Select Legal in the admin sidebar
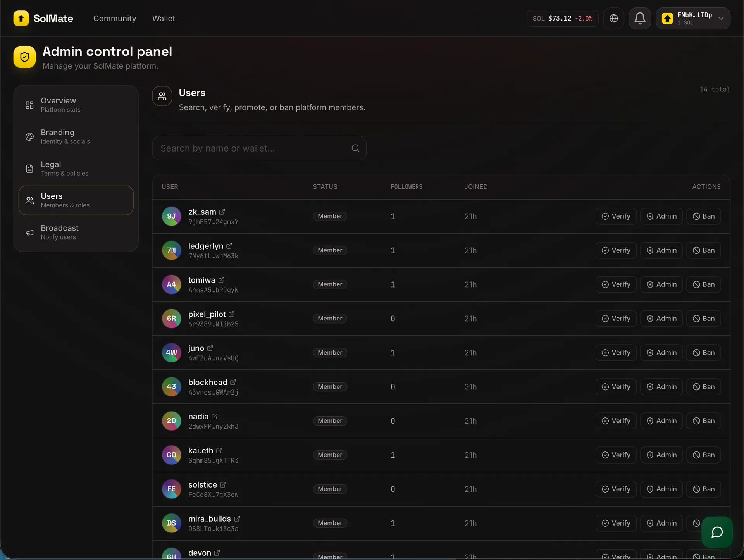The height and width of the screenshot is (560, 744). coord(76,169)
